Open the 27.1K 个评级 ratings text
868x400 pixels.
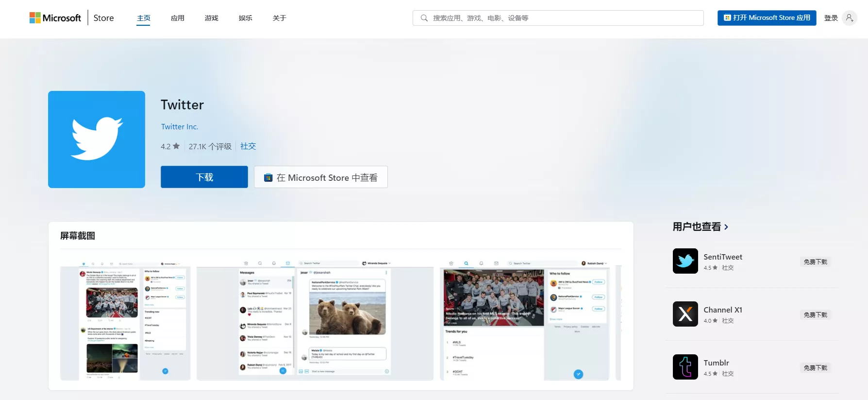pos(210,146)
